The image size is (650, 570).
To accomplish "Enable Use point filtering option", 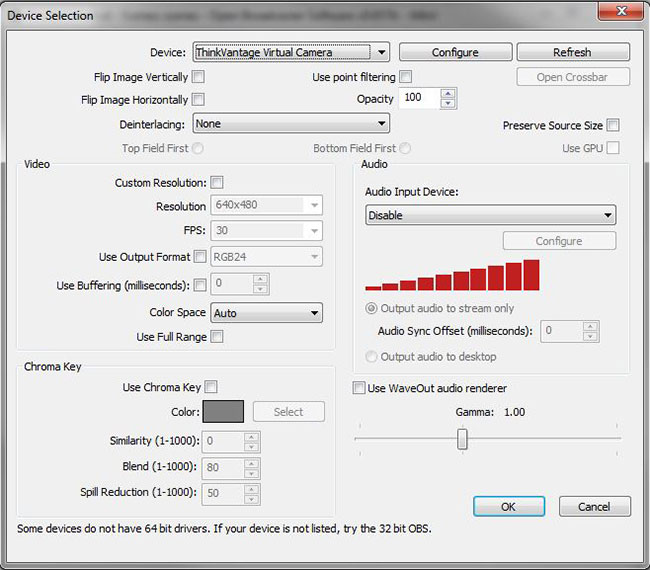I will [406, 76].
